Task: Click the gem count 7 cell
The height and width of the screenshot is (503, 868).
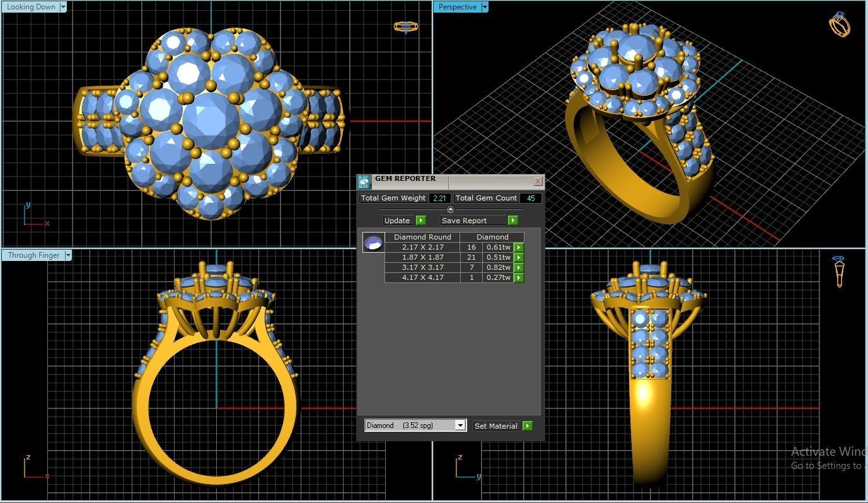Action: pos(472,267)
